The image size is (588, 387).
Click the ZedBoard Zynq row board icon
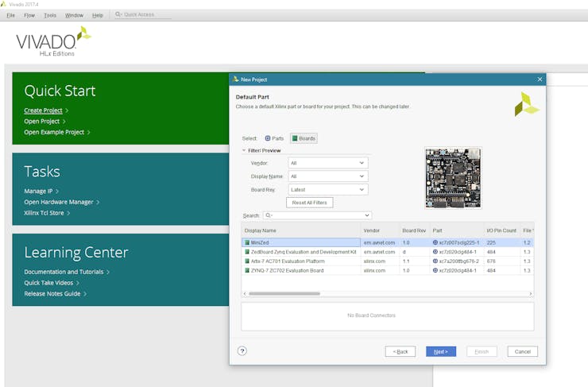247,252
